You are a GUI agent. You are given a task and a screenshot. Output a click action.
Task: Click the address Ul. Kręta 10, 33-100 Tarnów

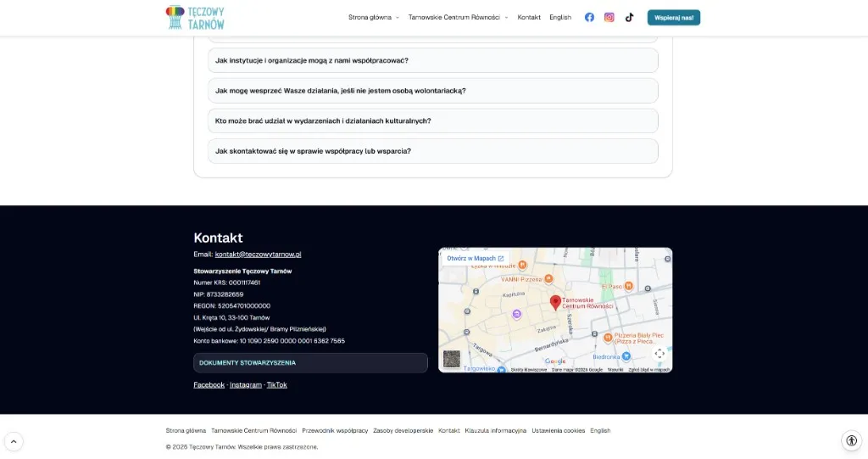(x=231, y=317)
